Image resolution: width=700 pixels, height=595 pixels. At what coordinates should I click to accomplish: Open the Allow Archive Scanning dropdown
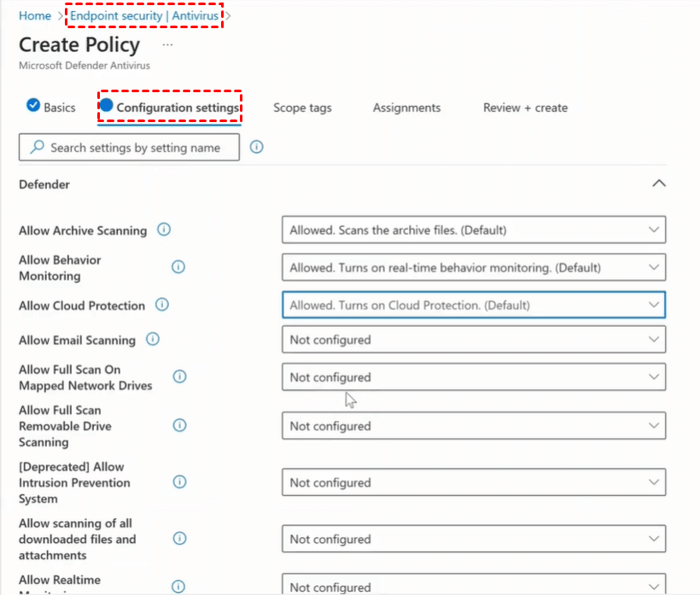(x=473, y=230)
